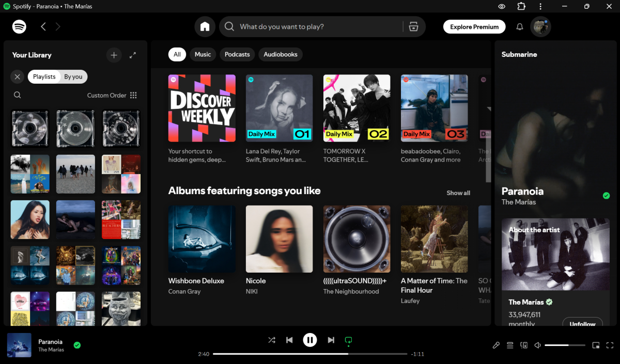
Task: Open The Marías link in player bar
Action: tap(51, 350)
